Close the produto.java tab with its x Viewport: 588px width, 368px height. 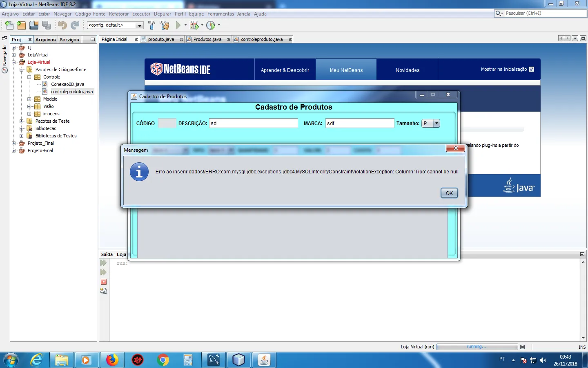click(x=181, y=40)
